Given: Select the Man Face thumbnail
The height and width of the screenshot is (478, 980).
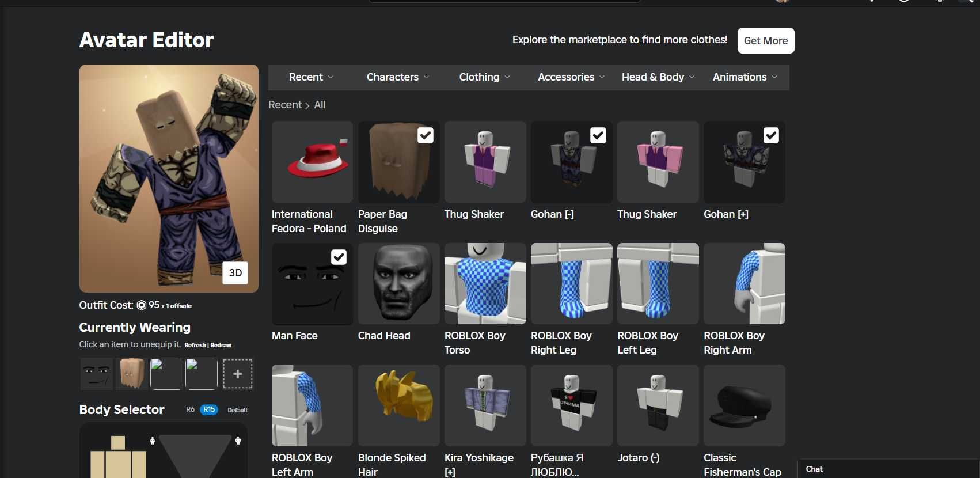Looking at the screenshot, I should (312, 284).
